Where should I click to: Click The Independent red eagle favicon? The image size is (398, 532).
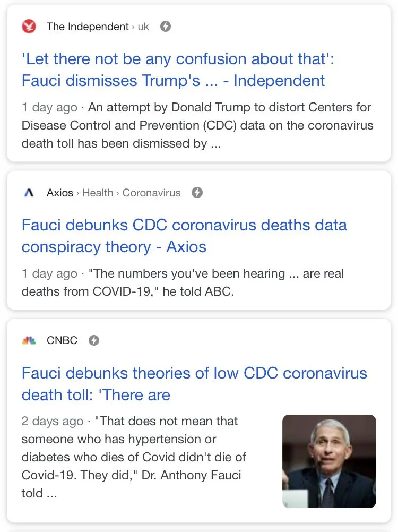29,26
